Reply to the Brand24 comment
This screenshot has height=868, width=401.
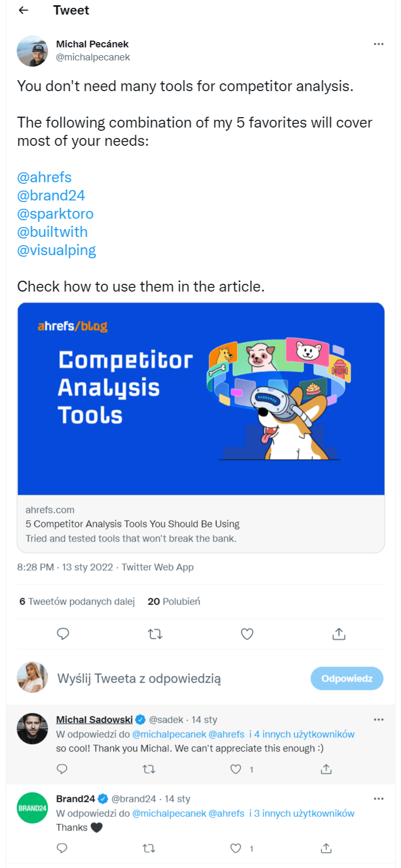(x=62, y=848)
